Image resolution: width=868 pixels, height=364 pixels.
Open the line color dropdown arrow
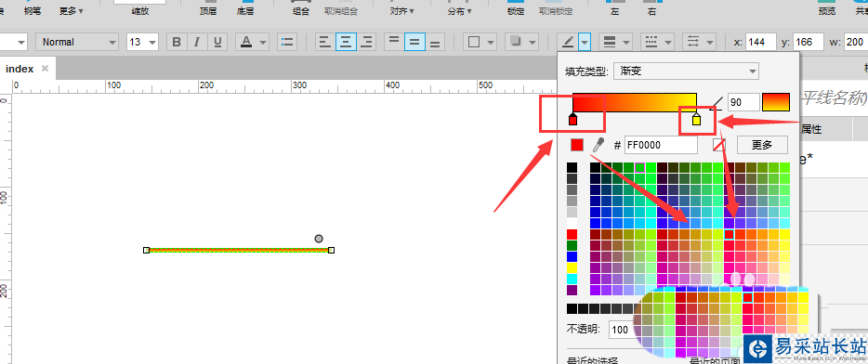click(x=585, y=42)
